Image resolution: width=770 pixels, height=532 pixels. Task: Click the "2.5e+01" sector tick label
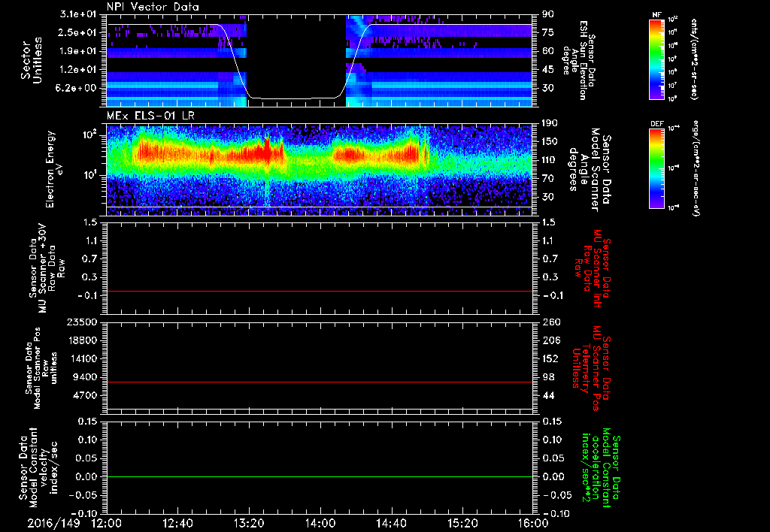pyautogui.click(x=77, y=32)
